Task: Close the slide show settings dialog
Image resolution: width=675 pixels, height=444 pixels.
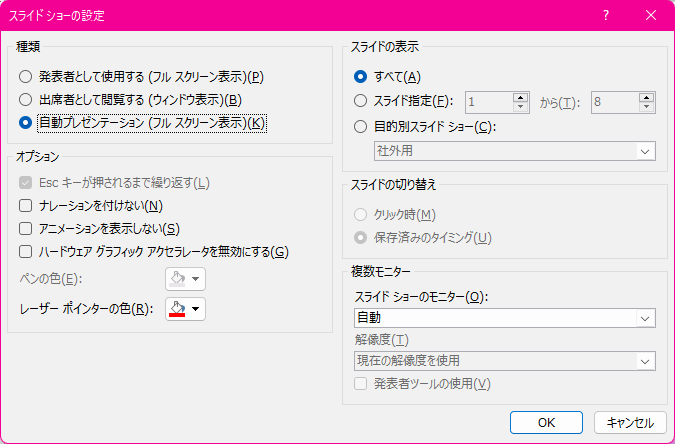Action: click(650, 16)
